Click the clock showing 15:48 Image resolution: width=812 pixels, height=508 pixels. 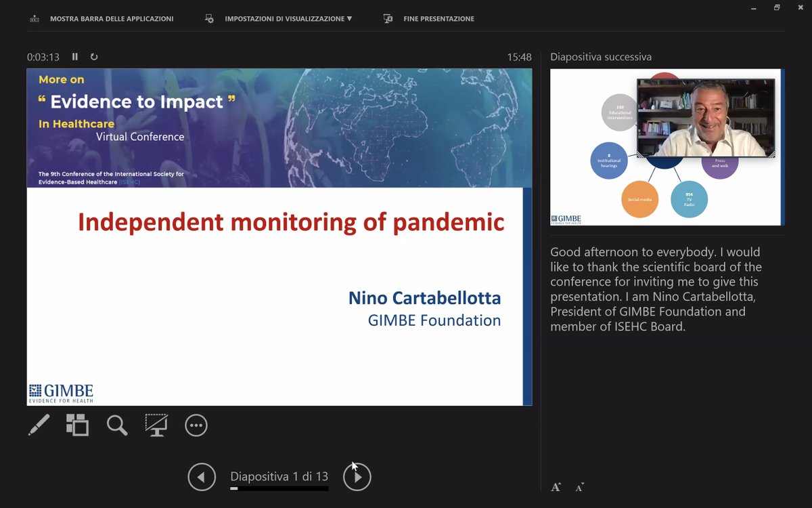(x=519, y=57)
